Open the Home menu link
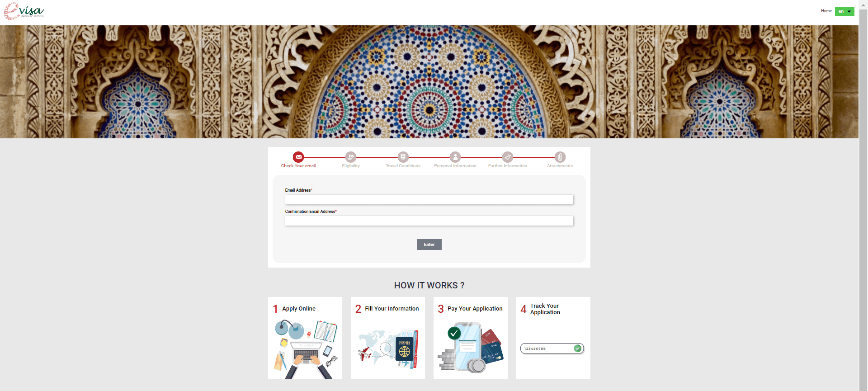Image resolution: width=868 pixels, height=391 pixels. coord(826,11)
